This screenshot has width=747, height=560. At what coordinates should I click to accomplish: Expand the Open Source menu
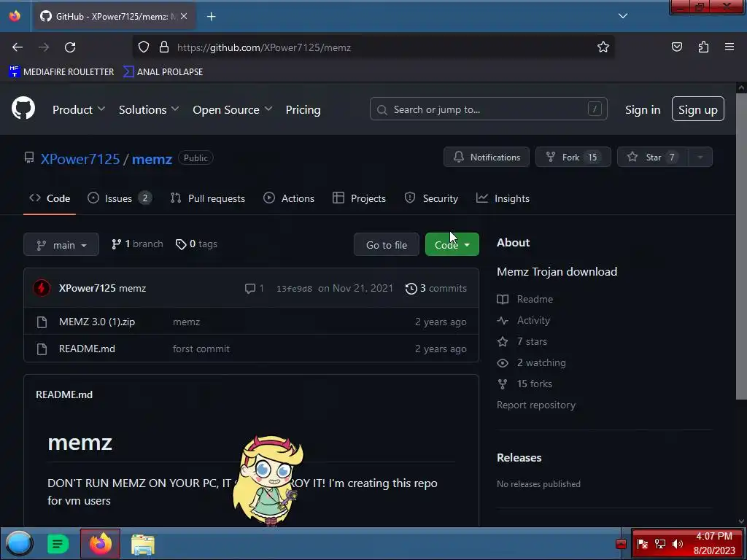pyautogui.click(x=233, y=109)
